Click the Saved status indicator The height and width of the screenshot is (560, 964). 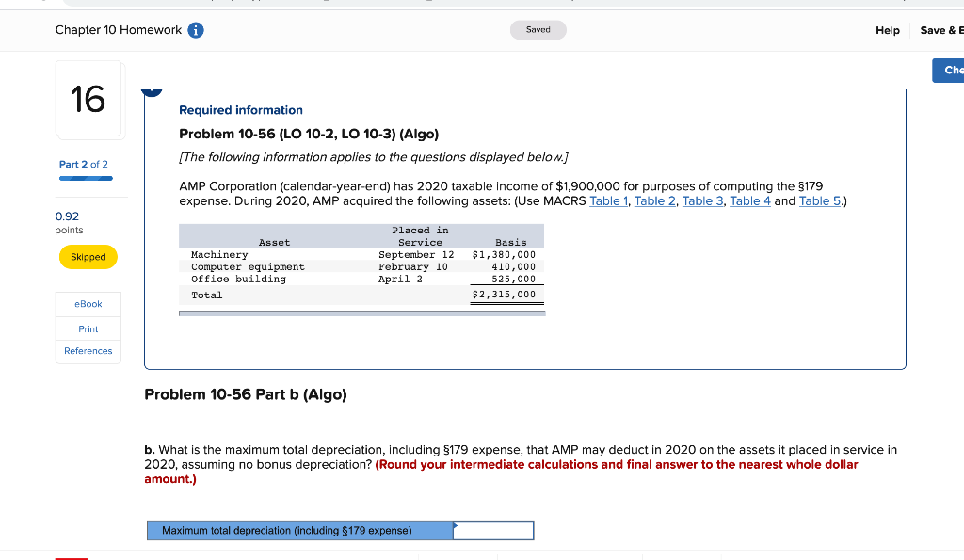538,29
